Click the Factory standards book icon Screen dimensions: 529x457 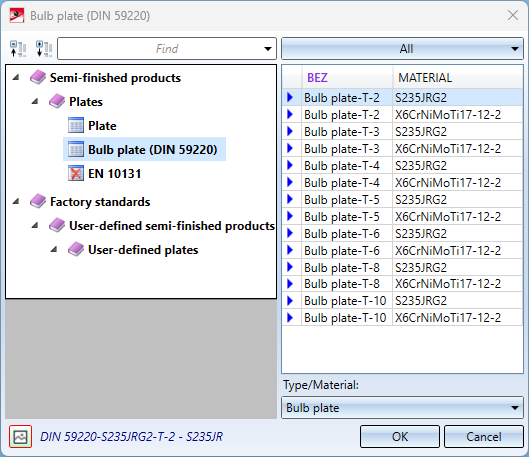coord(38,201)
